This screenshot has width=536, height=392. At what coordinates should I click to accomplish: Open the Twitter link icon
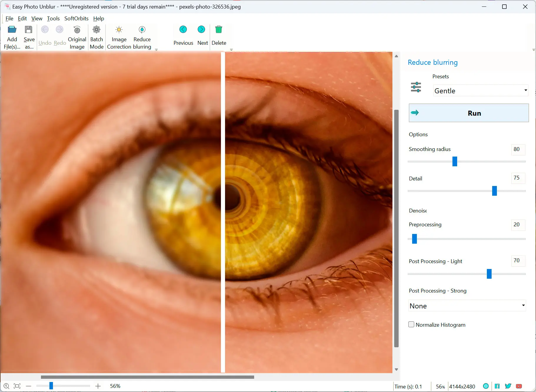pos(508,386)
